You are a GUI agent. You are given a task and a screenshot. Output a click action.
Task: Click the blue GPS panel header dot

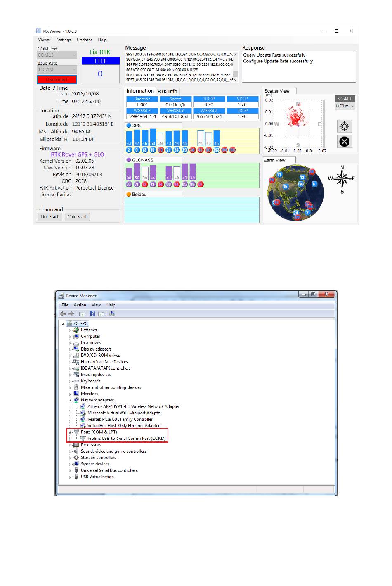pos(128,126)
